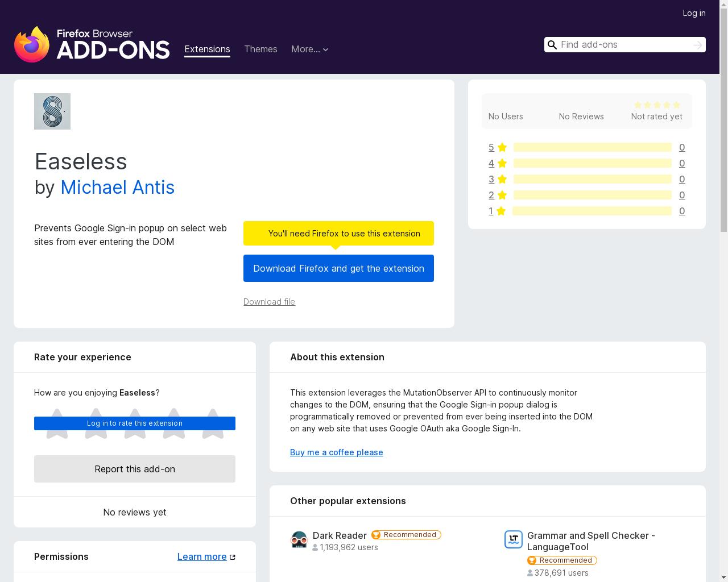Click the search magnifier icon

pyautogui.click(x=552, y=45)
